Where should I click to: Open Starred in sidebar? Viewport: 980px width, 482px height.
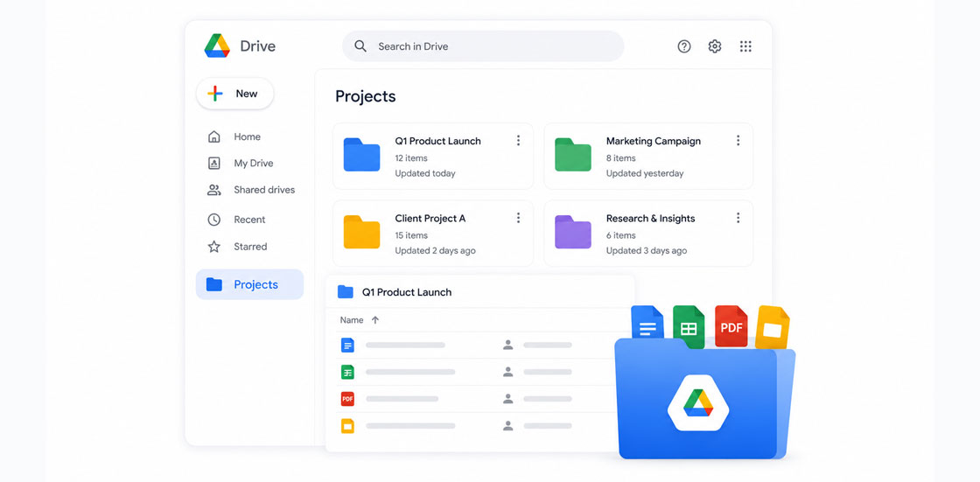250,247
